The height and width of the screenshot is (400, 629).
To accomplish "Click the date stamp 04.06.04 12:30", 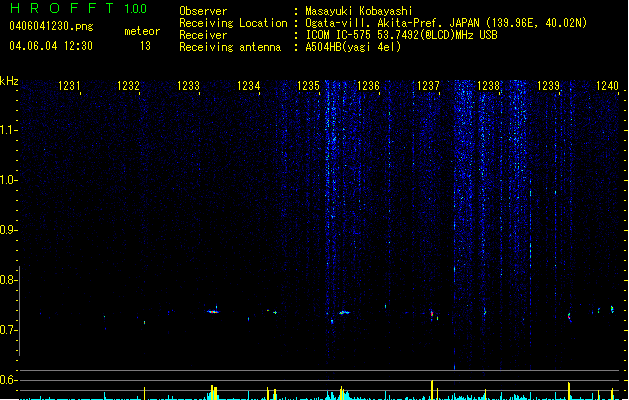I will coord(51,46).
